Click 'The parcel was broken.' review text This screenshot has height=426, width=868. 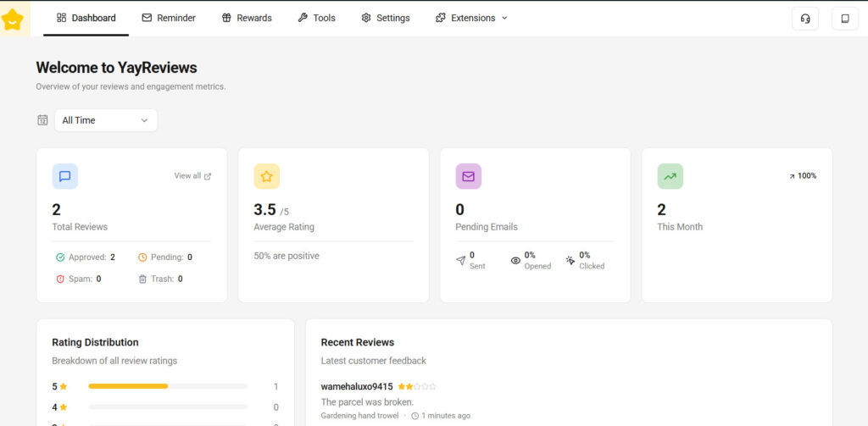point(368,402)
